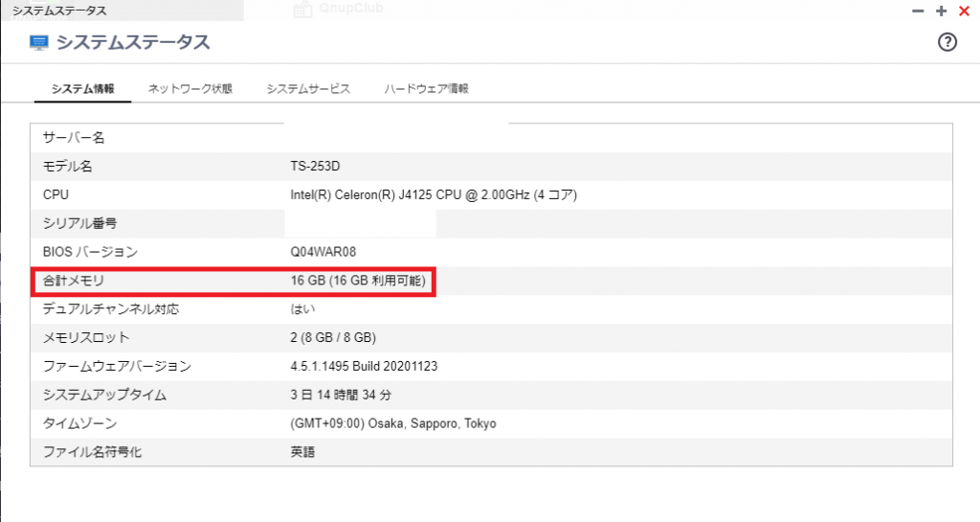Select BIOS value Q04WAR08
The width and height of the screenshot is (980, 522).
(x=323, y=252)
